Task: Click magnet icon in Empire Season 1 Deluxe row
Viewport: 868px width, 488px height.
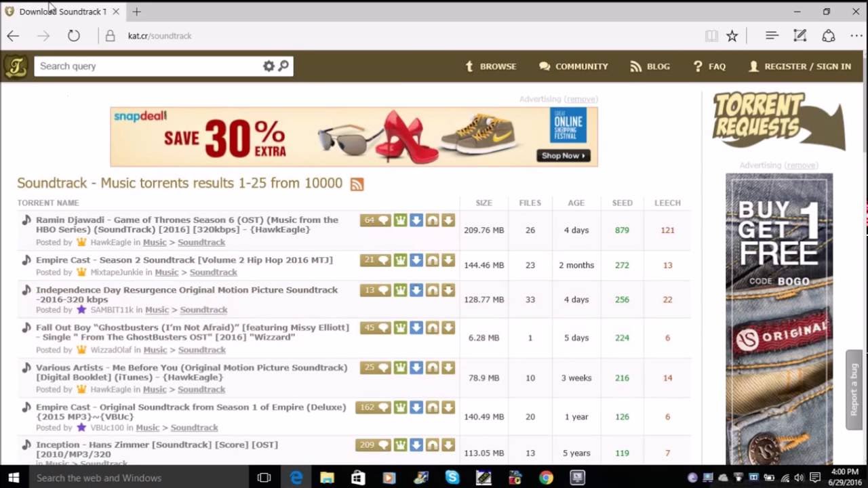Action: (432, 408)
